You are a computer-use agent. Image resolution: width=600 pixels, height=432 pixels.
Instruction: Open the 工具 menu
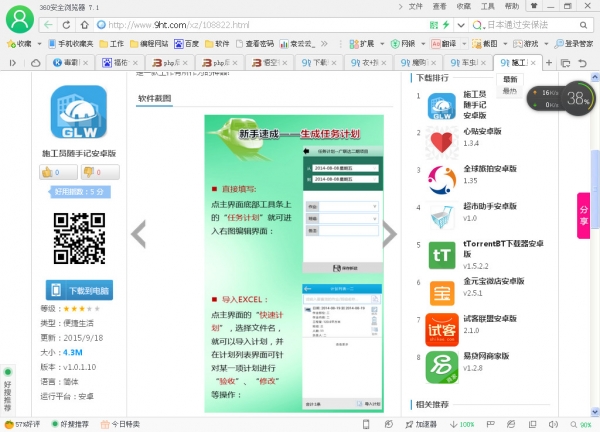[x=488, y=6]
